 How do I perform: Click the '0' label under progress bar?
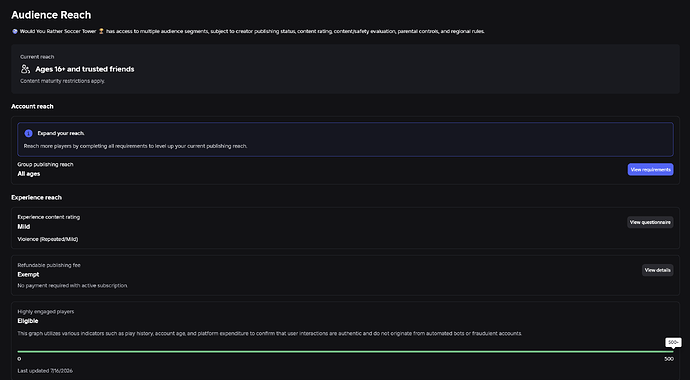(x=19, y=359)
